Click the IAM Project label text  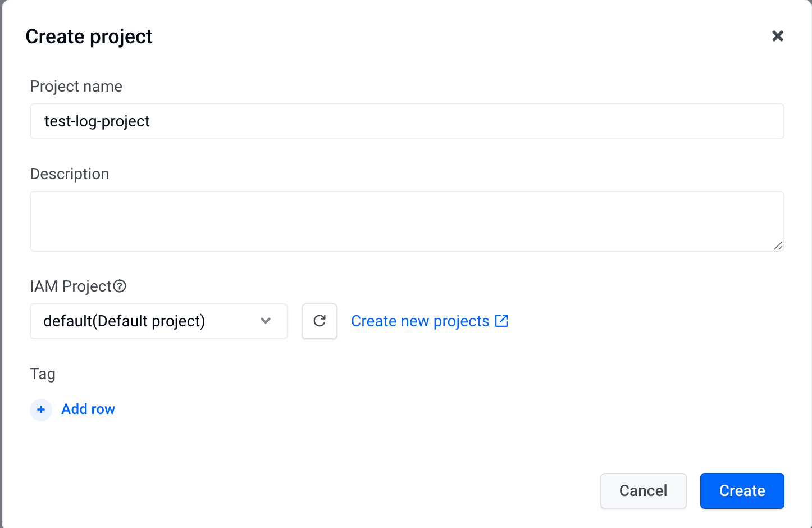71,286
